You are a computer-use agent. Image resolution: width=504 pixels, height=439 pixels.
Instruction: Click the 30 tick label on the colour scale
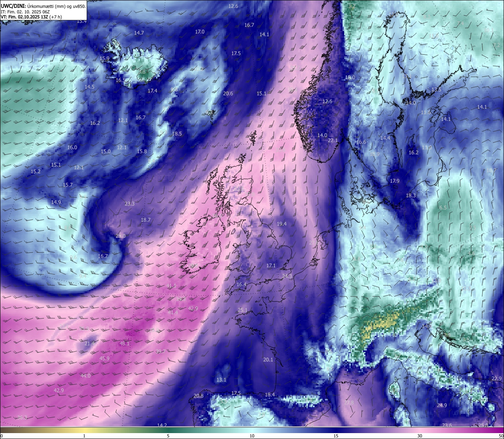[x=420, y=436]
